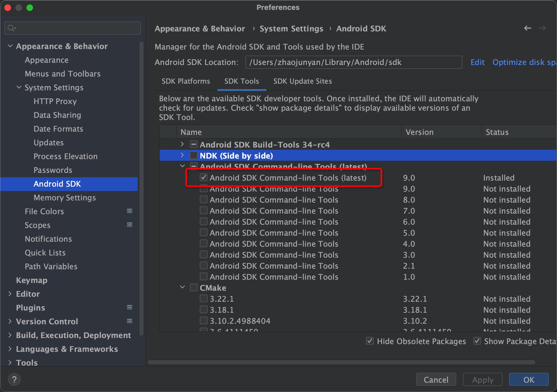Open Data Sharing settings

pos(57,115)
